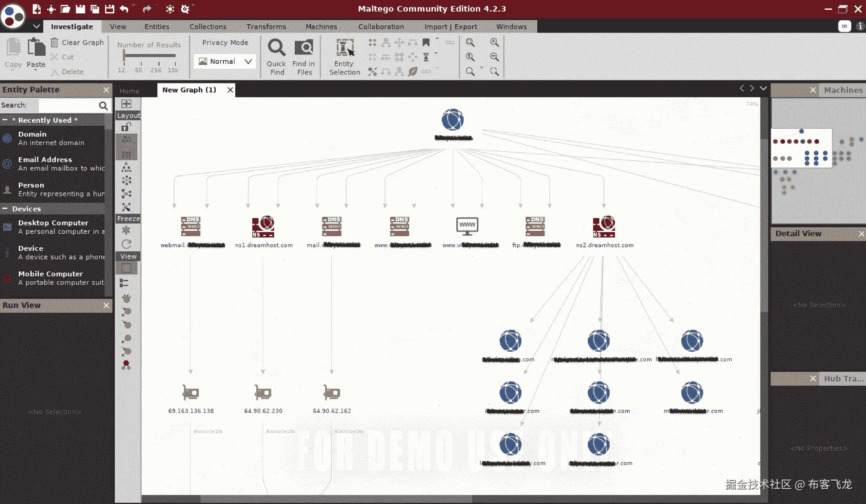Select the 69.163.136.138 IP address entity

click(x=191, y=393)
